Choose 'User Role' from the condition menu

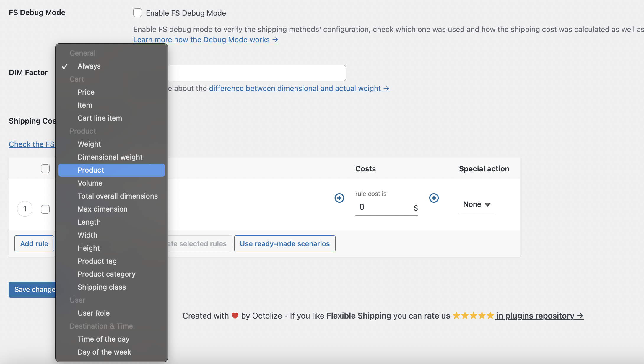(x=94, y=313)
